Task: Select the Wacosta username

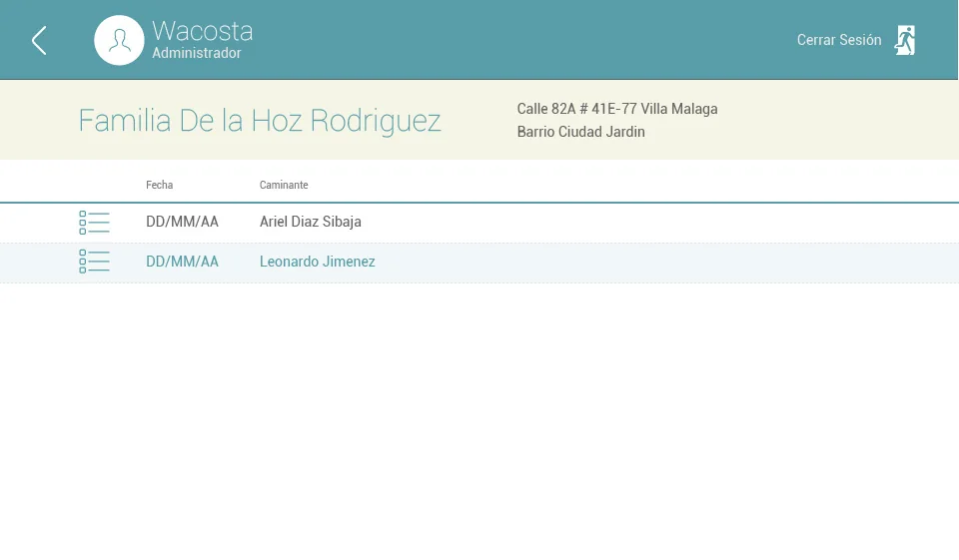Action: point(203,31)
